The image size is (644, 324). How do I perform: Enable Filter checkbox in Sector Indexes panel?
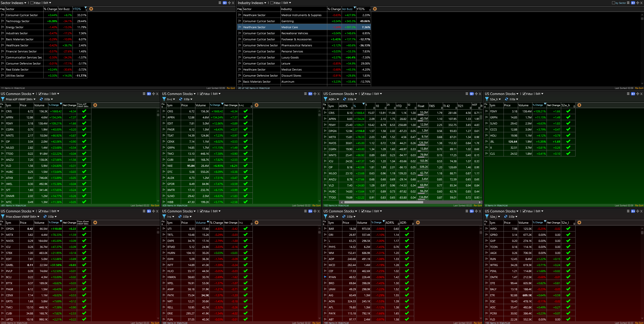tap(32, 3)
